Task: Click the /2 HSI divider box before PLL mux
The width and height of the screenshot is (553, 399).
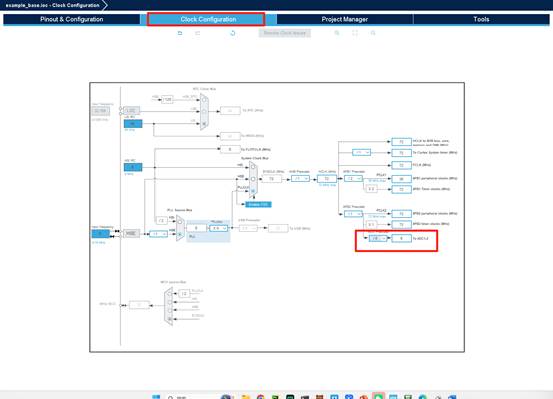Action: tap(162, 220)
